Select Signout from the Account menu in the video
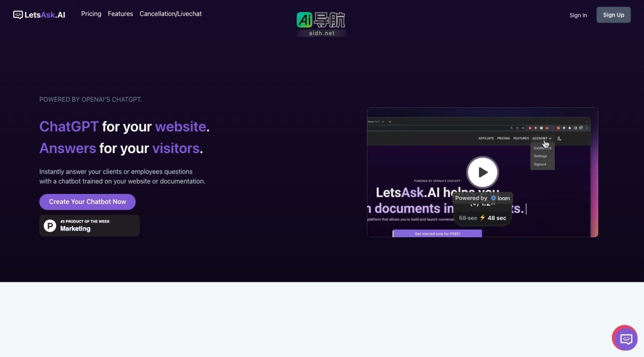 [x=540, y=164]
